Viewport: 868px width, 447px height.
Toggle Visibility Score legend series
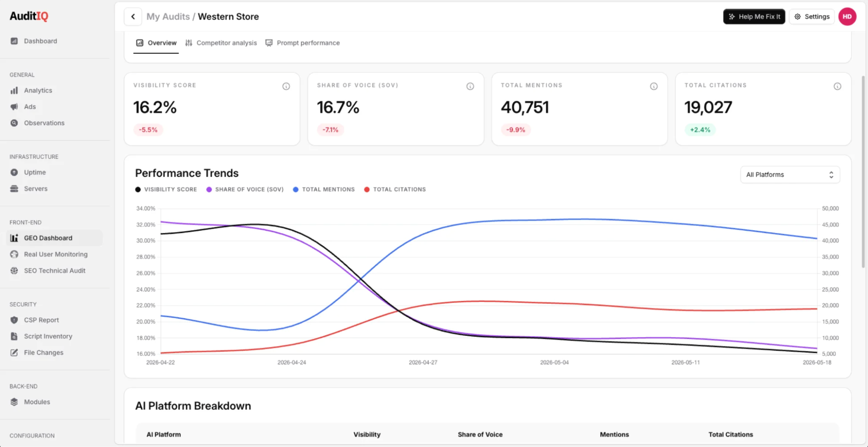click(166, 190)
